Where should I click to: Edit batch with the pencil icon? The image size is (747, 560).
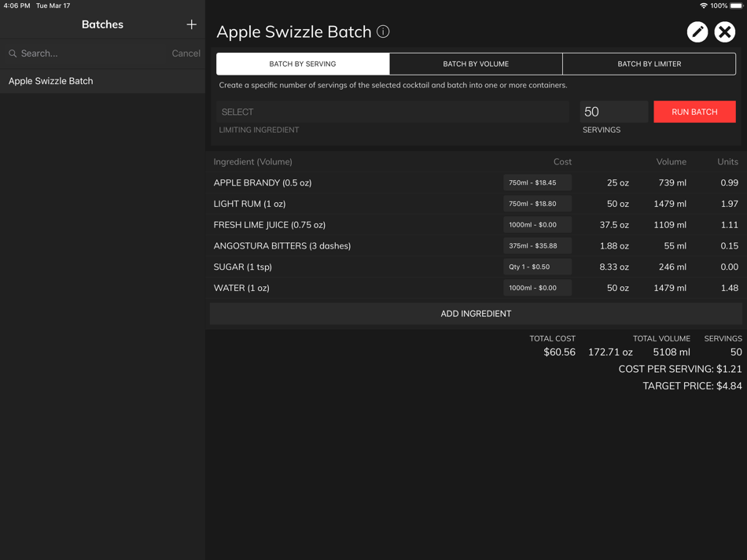click(697, 32)
